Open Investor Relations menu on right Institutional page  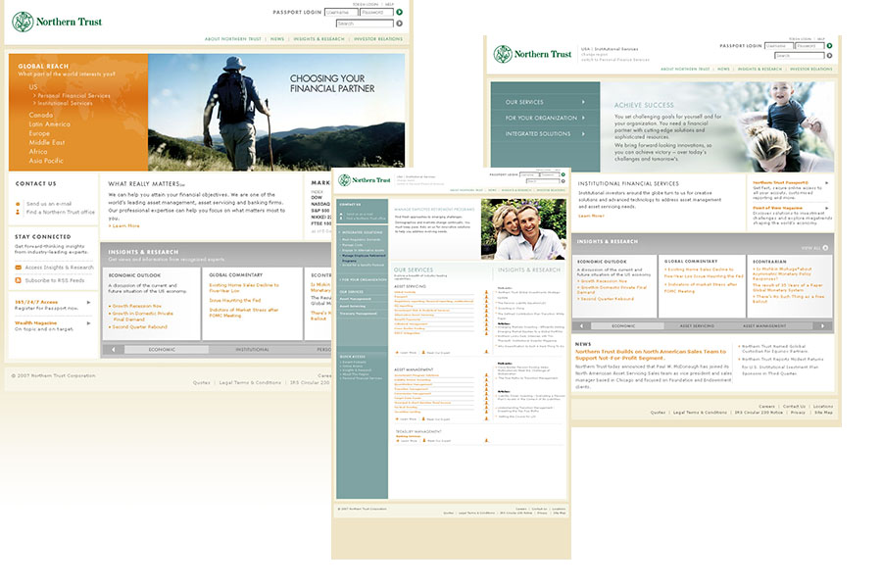(811, 70)
